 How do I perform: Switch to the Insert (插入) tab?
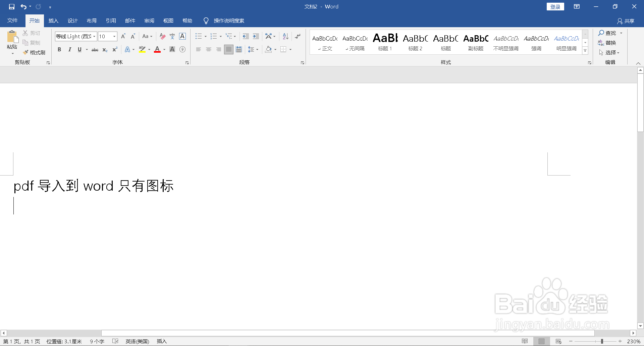point(53,20)
